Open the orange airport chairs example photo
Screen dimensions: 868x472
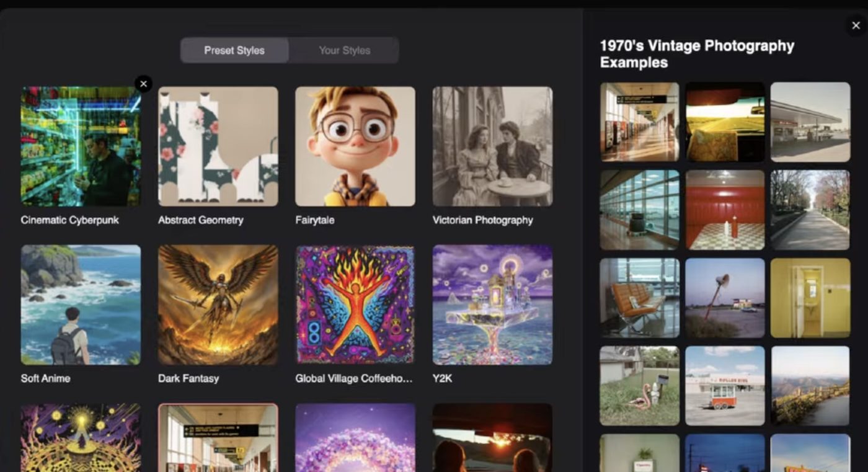pos(639,298)
